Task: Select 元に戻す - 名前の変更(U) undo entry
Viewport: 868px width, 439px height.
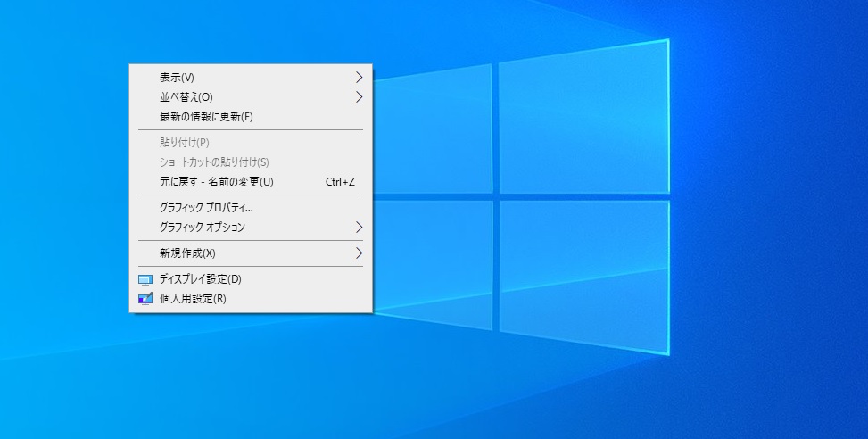Action: pyautogui.click(x=251, y=182)
